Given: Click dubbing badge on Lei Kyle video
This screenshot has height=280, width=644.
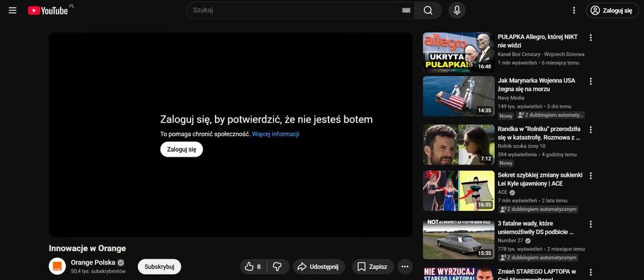Looking at the screenshot, I should pos(538,210).
